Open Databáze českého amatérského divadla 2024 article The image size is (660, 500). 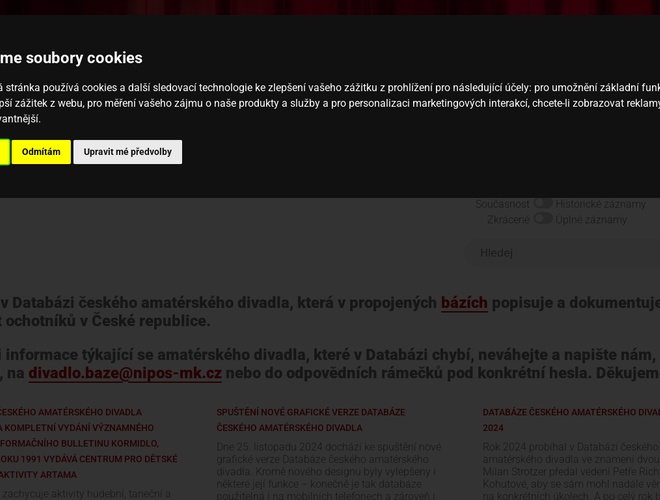point(570,419)
